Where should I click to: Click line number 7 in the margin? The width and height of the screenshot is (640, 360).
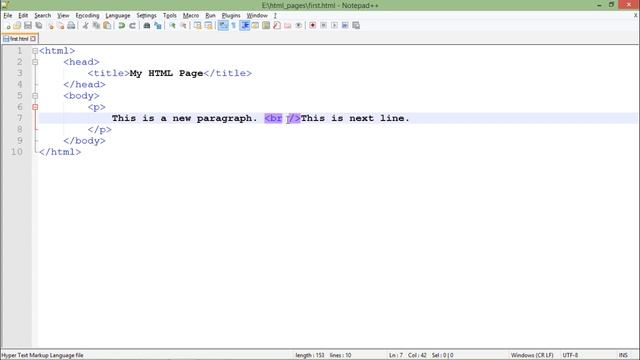20,118
